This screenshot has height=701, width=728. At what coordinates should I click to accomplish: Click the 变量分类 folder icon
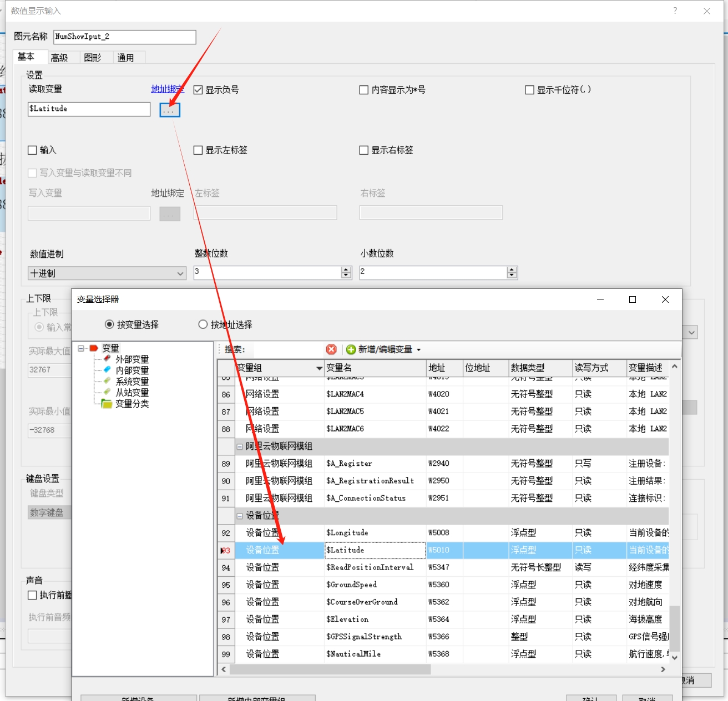click(x=107, y=404)
